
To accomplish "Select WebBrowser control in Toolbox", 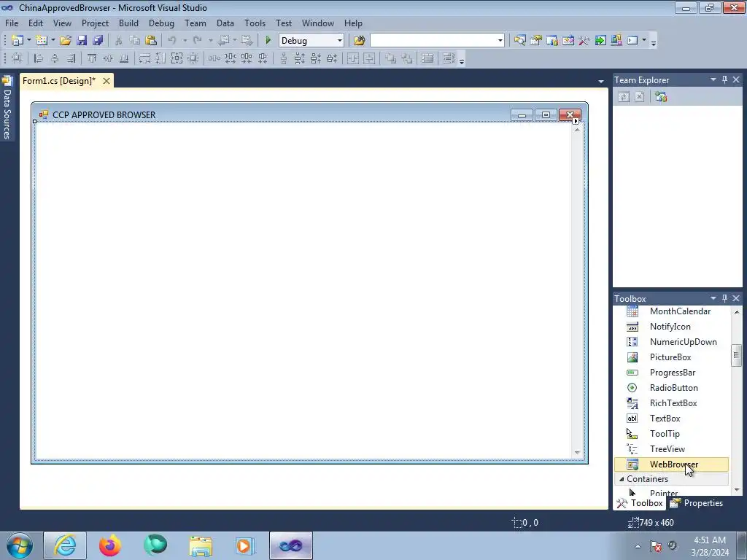I will point(671,464).
